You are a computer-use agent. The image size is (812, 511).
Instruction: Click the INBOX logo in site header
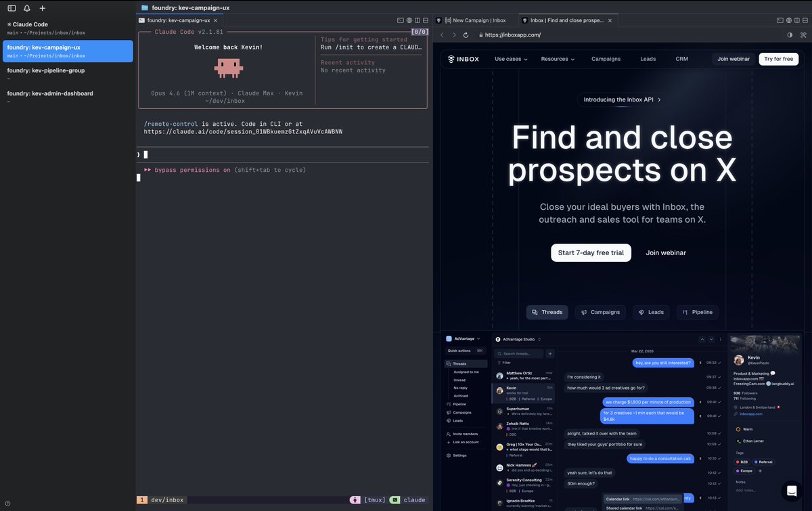464,59
